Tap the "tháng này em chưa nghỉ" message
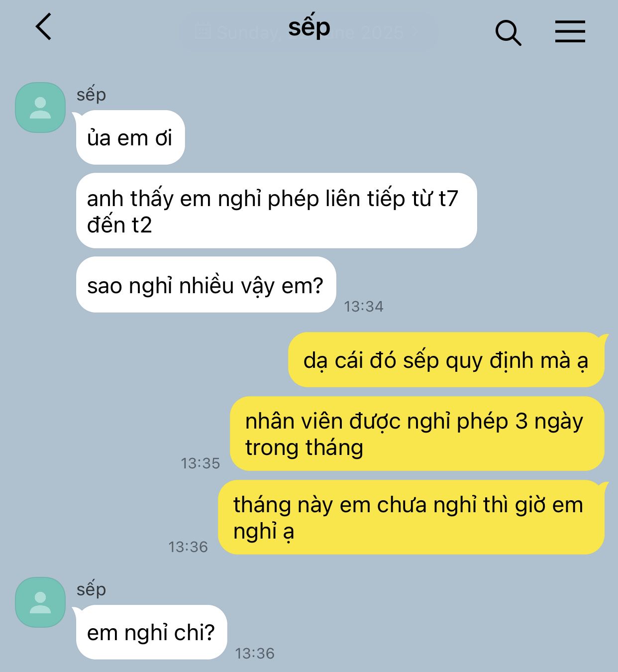618x672 pixels. coord(411,517)
